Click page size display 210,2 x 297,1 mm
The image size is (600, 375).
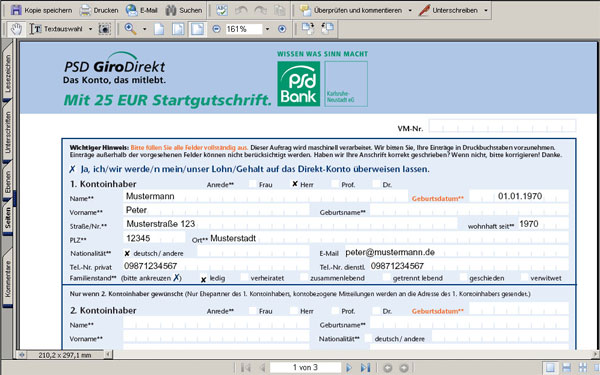pos(65,355)
